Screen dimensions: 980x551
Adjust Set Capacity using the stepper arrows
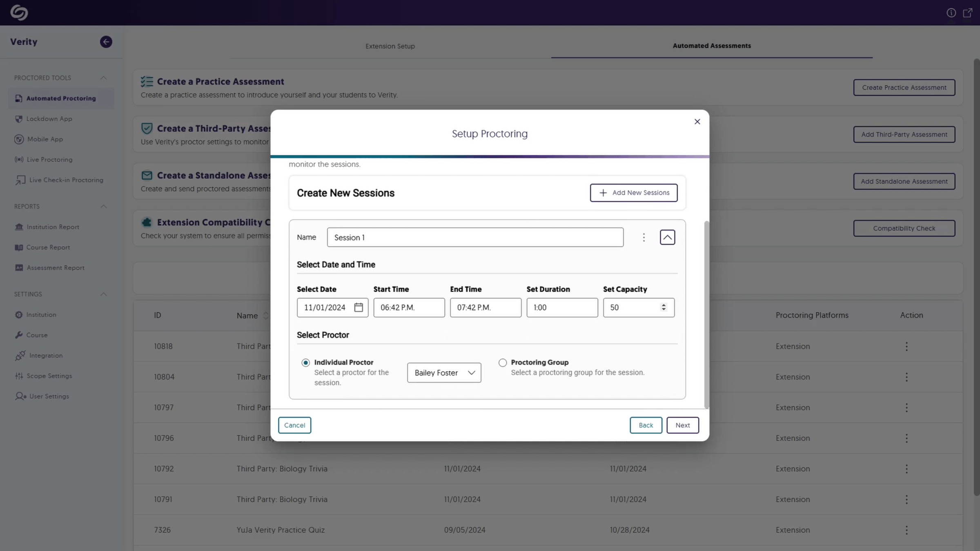coord(664,307)
